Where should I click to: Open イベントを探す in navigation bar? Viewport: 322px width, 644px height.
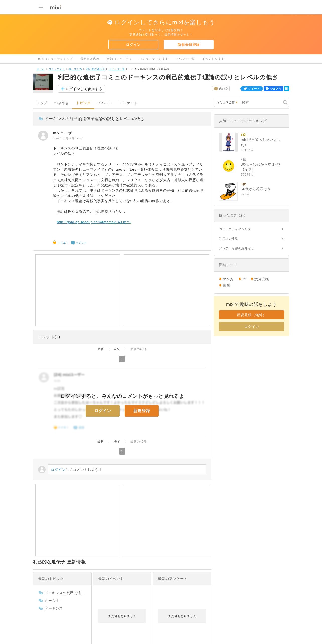tap(213, 59)
